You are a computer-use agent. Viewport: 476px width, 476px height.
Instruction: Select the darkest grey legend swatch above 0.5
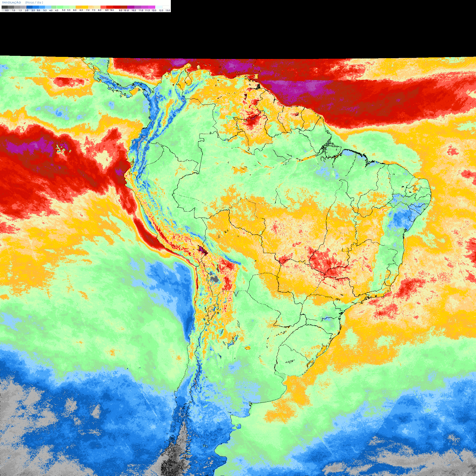[4, 7]
